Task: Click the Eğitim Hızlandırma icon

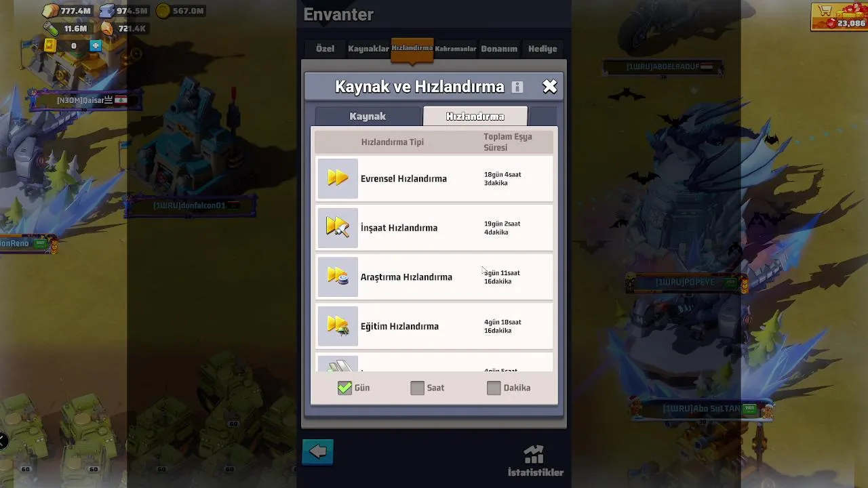Action: 338,326
